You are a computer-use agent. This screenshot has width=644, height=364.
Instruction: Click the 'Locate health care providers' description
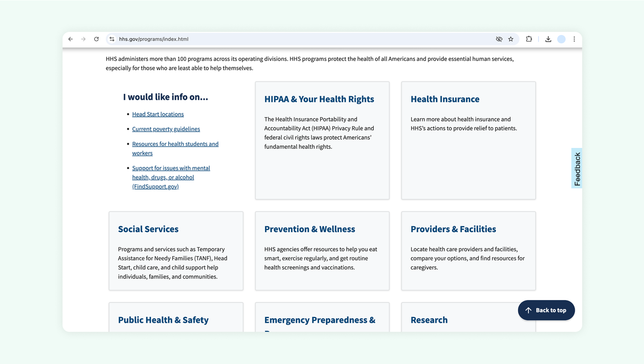pos(467,258)
